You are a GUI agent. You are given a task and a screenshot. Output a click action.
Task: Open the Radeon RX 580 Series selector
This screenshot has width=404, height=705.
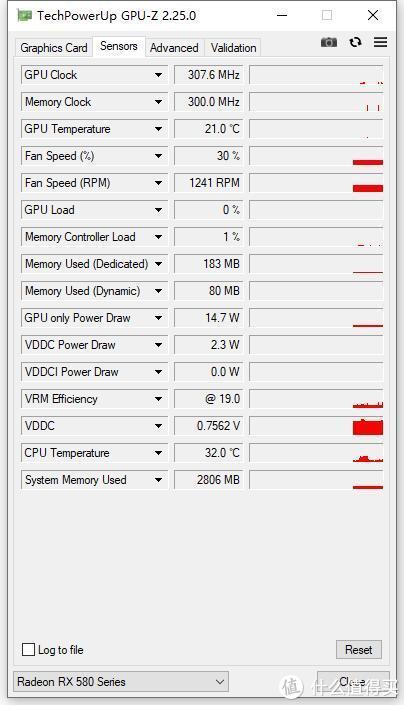(x=121, y=682)
